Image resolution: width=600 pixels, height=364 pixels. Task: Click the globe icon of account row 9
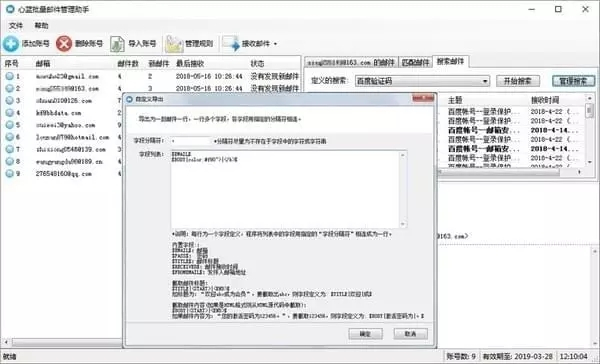(x=9, y=174)
